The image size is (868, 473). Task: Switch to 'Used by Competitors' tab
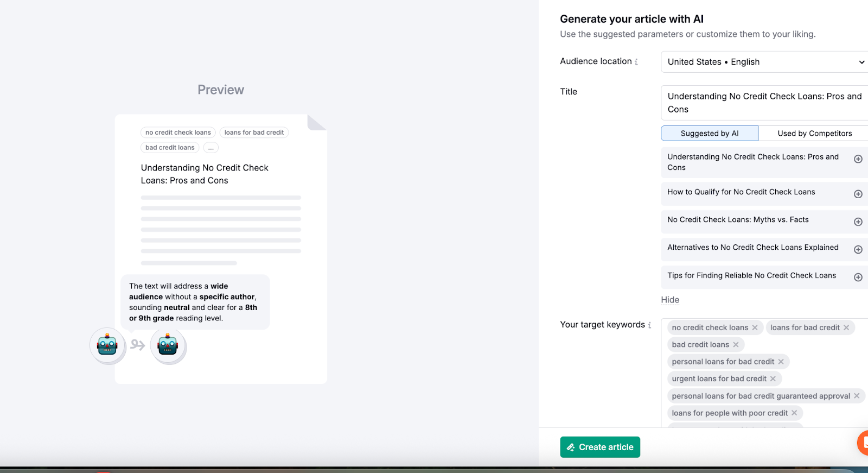click(814, 133)
